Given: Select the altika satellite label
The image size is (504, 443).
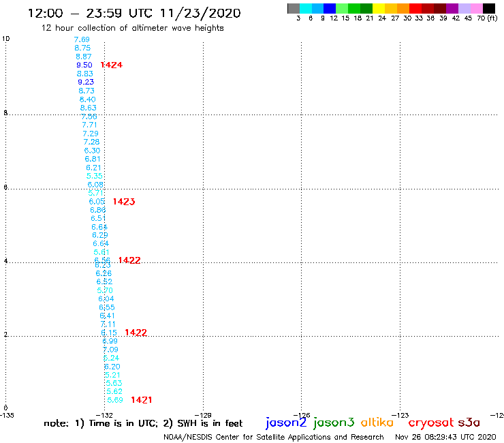Looking at the screenshot, I should pos(377,422).
